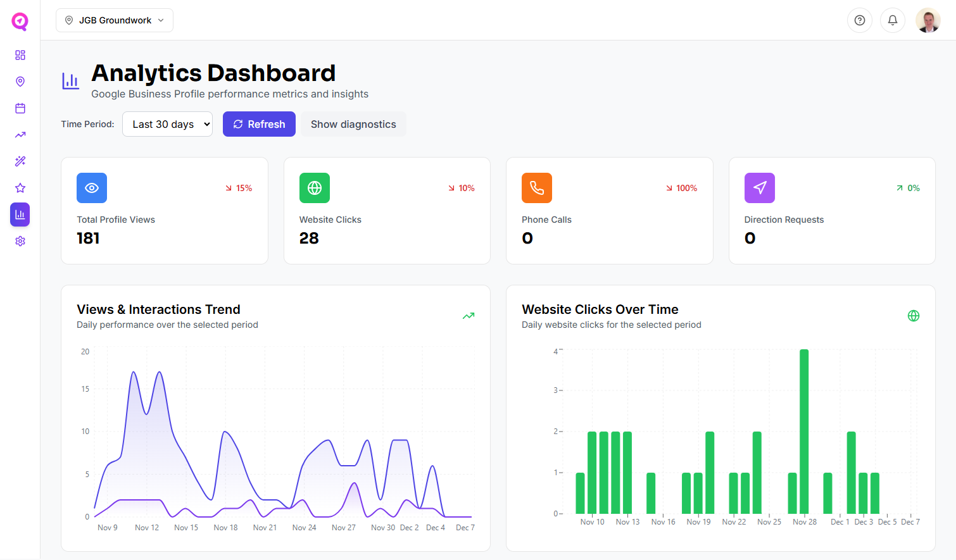The image size is (956, 560).
Task: Select the location pin icon in the sidebar
Action: pos(20,82)
